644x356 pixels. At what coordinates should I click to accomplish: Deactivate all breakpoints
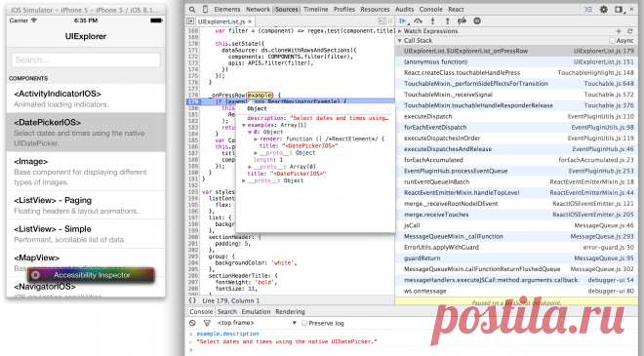pyautogui.click(x=463, y=20)
